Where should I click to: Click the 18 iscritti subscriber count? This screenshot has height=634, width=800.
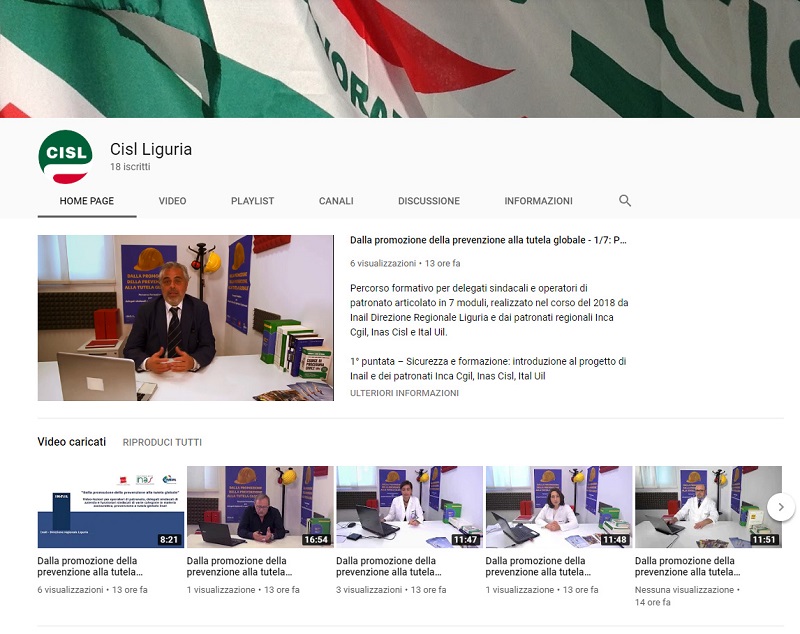click(x=130, y=167)
